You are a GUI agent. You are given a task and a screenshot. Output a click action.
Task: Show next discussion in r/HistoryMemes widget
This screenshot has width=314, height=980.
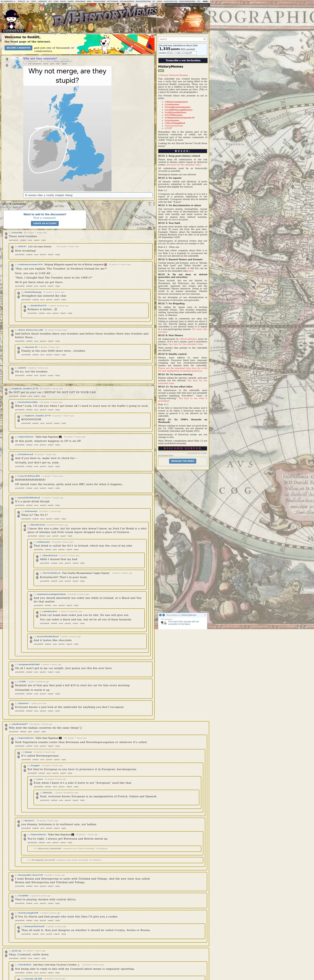[x=164, y=615]
